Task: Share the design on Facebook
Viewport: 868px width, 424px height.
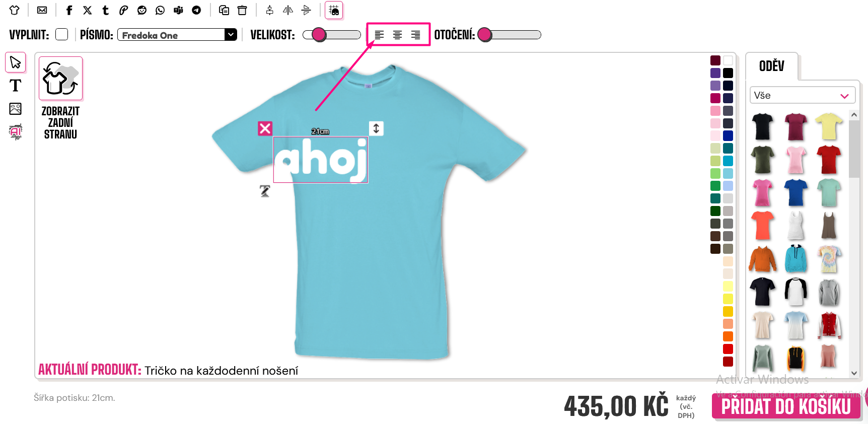Action: [69, 10]
